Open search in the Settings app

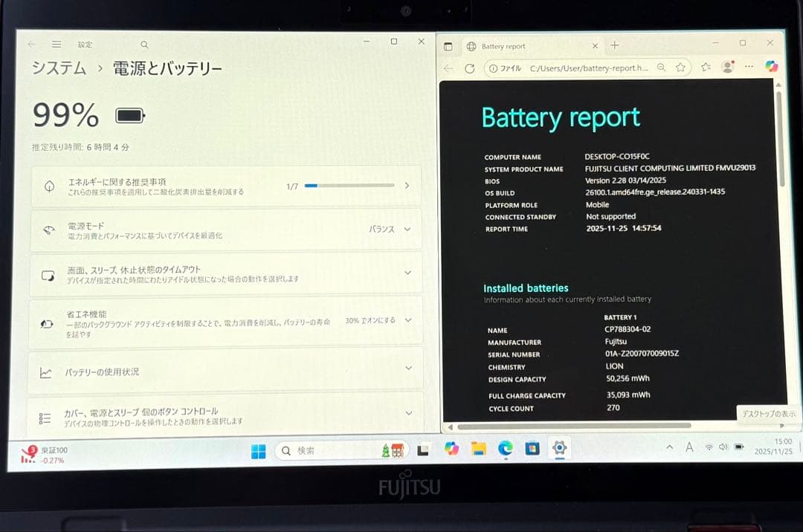pyautogui.click(x=144, y=44)
